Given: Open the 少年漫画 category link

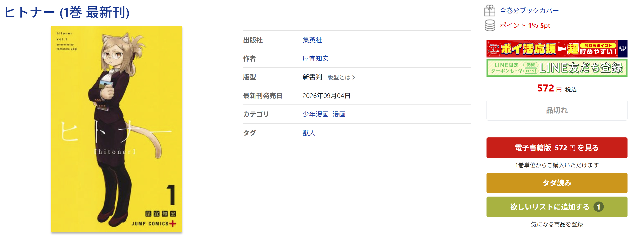Looking at the screenshot, I should 315,114.
